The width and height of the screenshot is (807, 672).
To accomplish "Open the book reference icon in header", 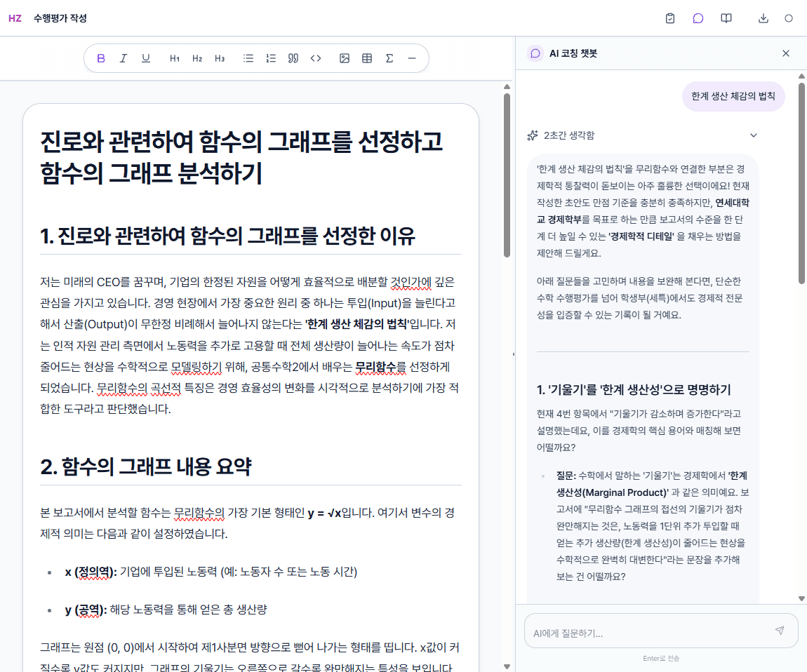I will click(x=726, y=18).
